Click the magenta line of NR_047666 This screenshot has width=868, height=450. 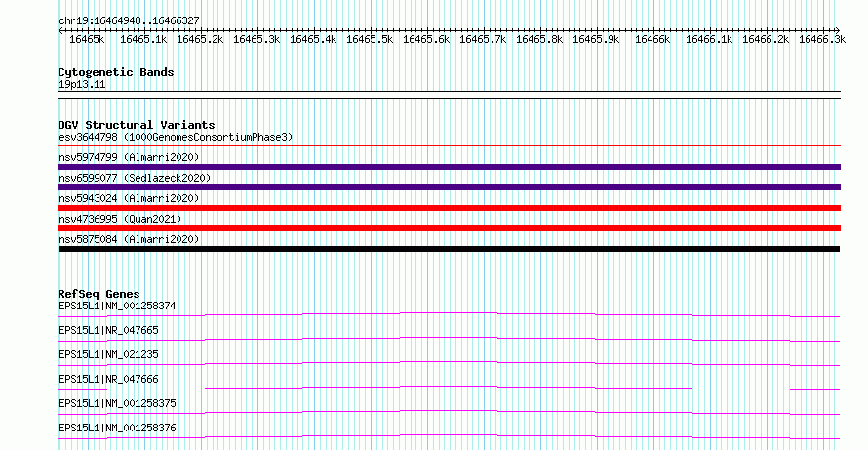click(449, 388)
